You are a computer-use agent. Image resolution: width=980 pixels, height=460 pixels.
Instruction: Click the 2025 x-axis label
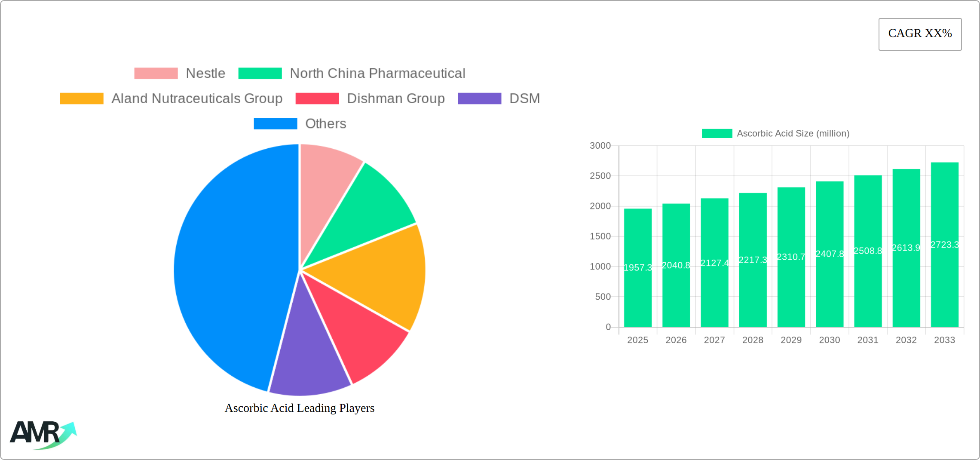638,340
